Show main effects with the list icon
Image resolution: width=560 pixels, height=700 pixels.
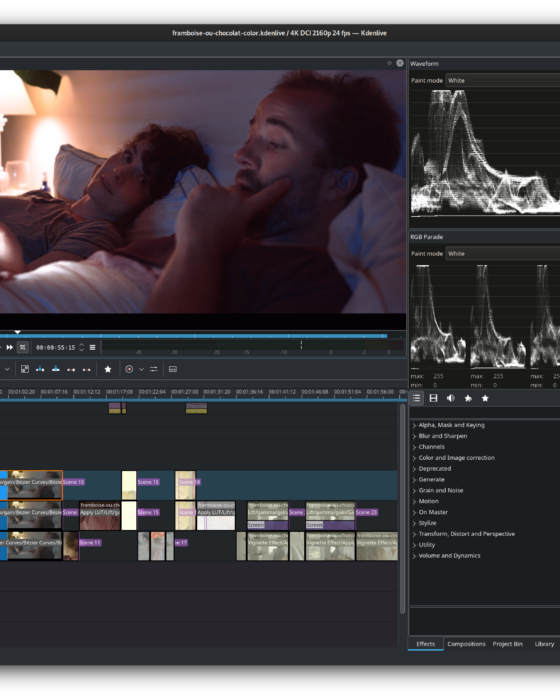point(417,398)
